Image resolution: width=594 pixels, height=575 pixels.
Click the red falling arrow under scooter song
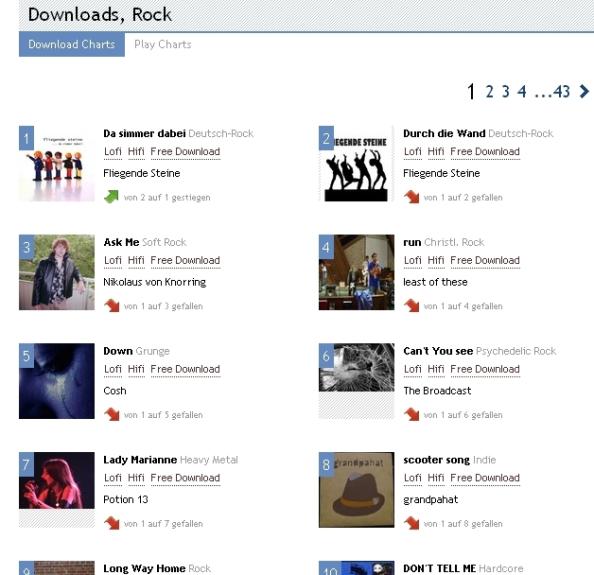[x=411, y=523]
